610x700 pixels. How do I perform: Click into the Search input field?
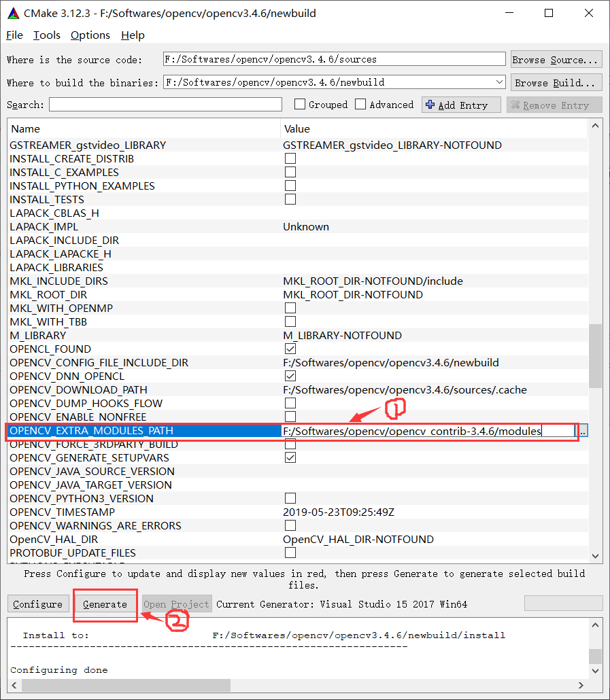(165, 105)
